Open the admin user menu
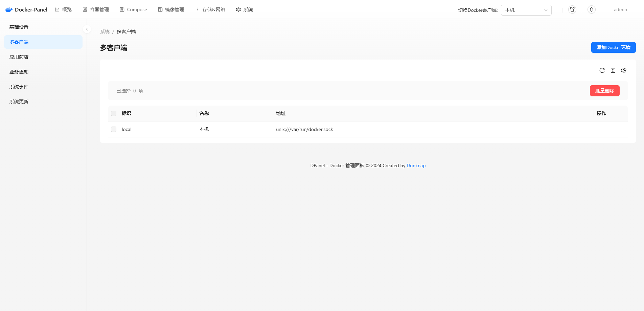The width and height of the screenshot is (644, 311). point(620,9)
